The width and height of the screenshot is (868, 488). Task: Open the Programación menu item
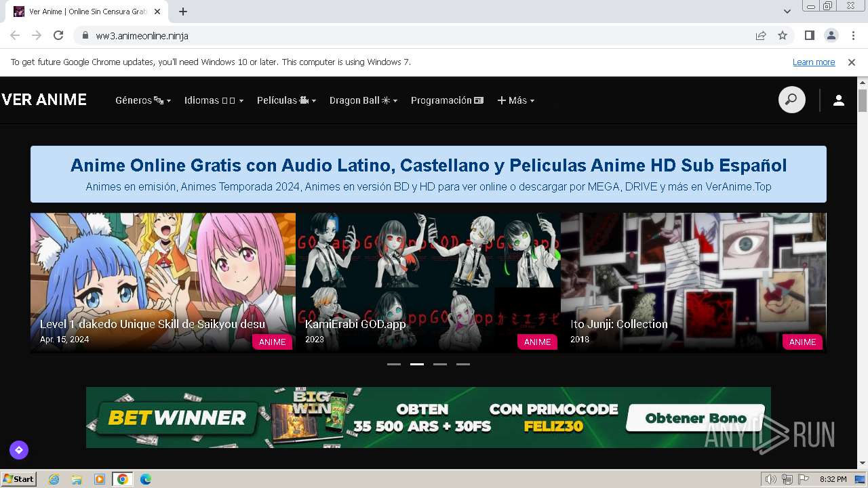(447, 100)
